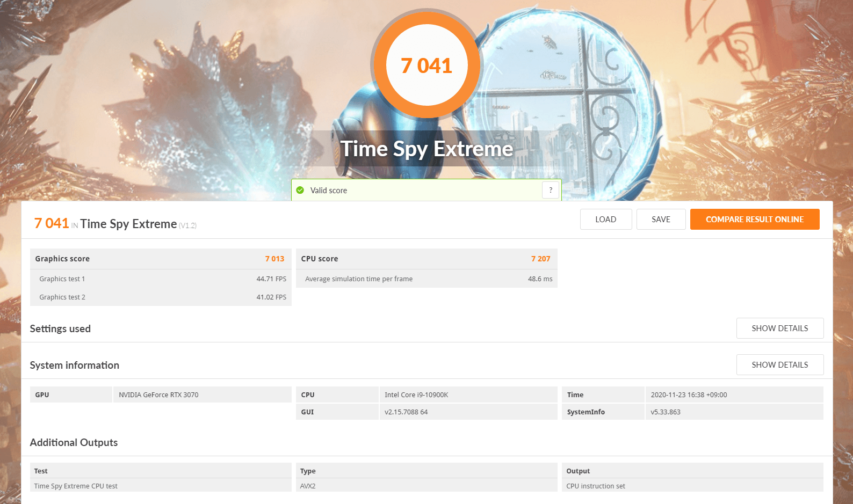853x504 pixels.
Task: Click the System information heading
Action: pyautogui.click(x=75, y=365)
